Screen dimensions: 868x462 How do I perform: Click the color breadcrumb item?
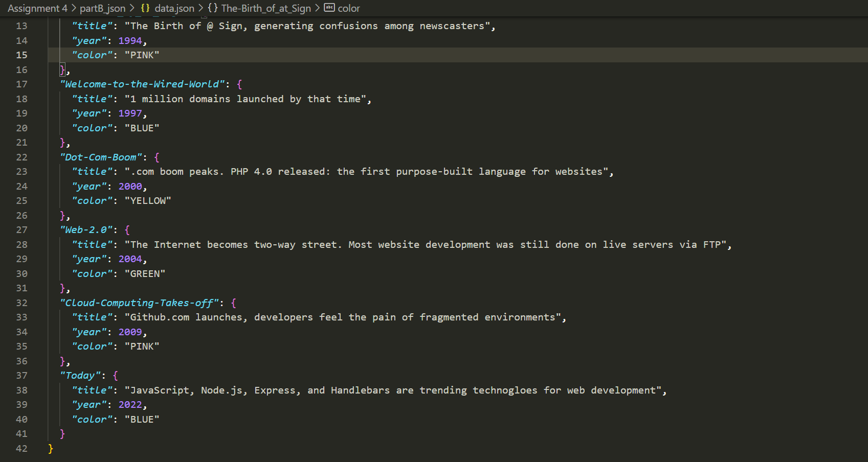pyautogui.click(x=349, y=8)
